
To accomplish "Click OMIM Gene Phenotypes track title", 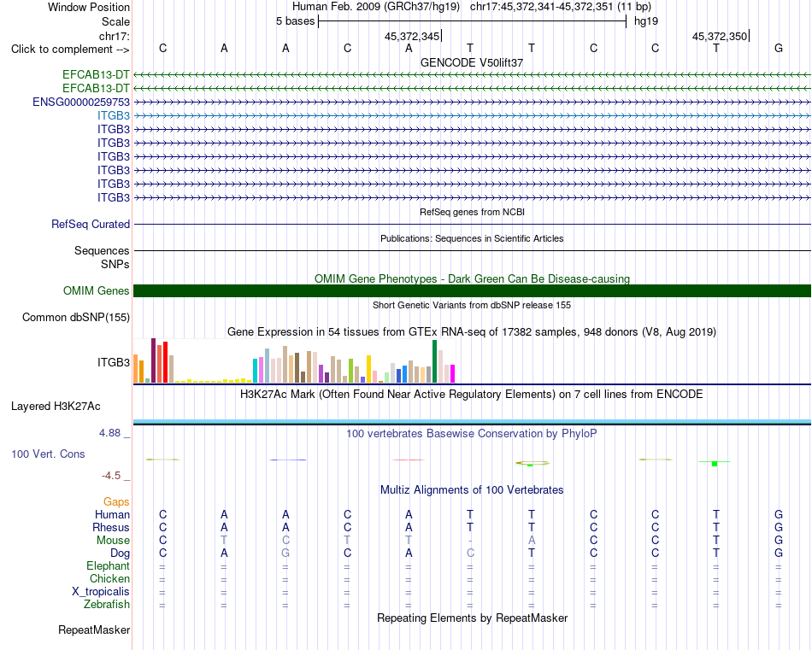I will point(472,279).
